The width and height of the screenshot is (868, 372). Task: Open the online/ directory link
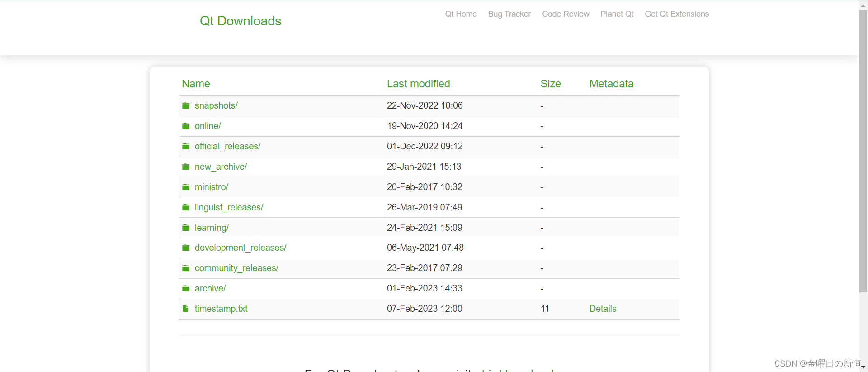coord(208,126)
